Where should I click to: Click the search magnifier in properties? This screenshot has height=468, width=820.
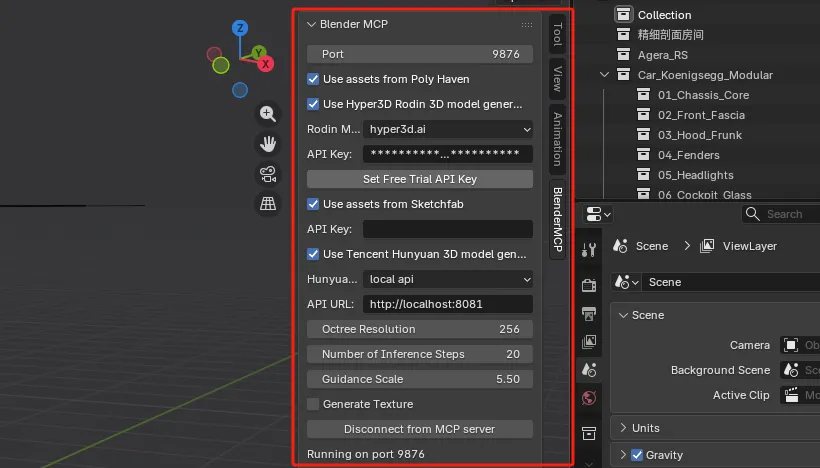[x=753, y=214]
